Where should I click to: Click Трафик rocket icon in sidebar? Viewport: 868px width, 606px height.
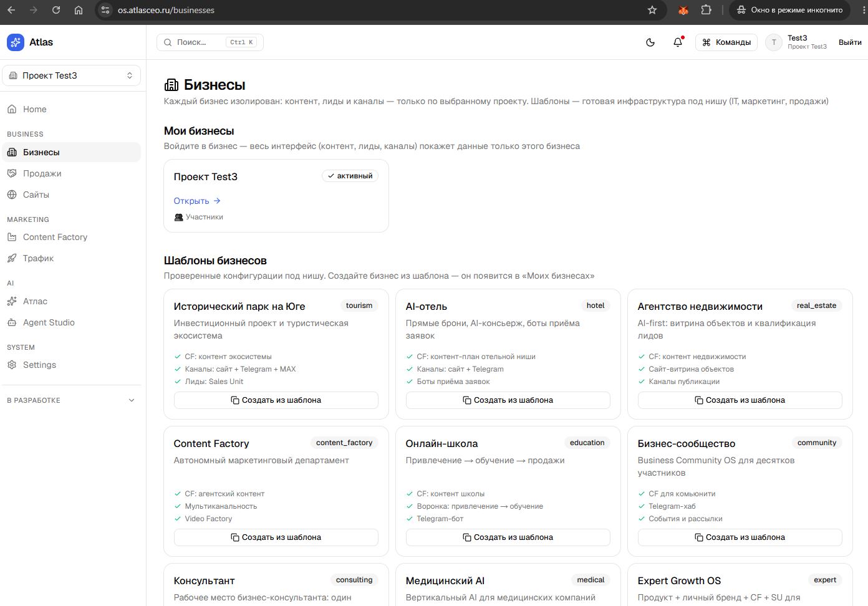pyautogui.click(x=12, y=258)
